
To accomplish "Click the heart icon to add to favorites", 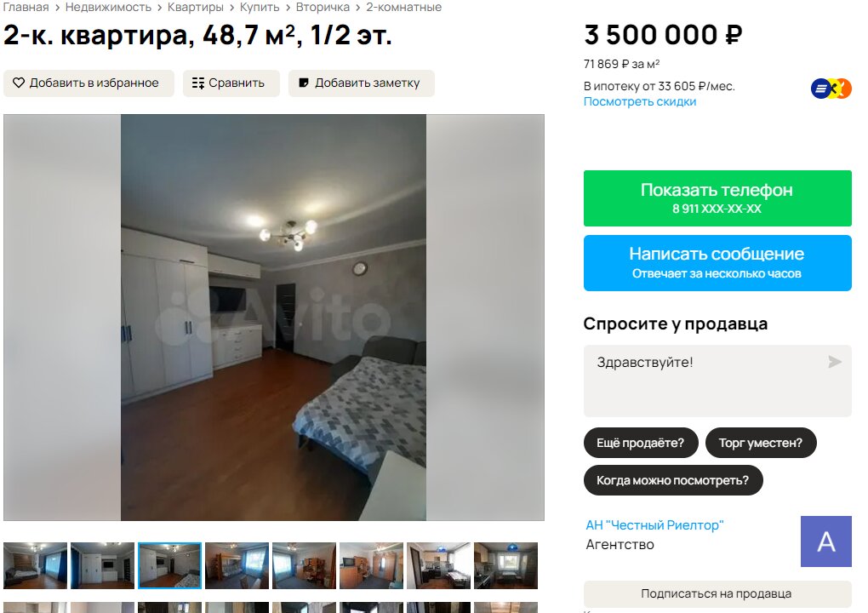I will pyautogui.click(x=19, y=83).
